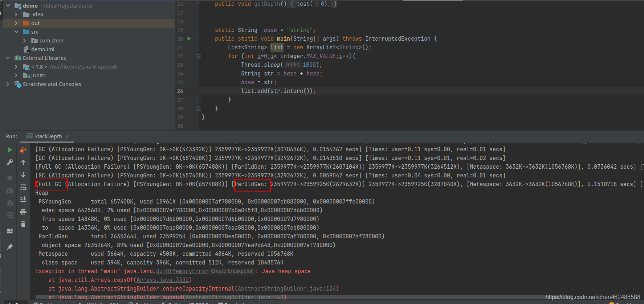Select the .idea folder
Image resolution: width=644 pixels, height=304 pixels.
tap(37, 15)
